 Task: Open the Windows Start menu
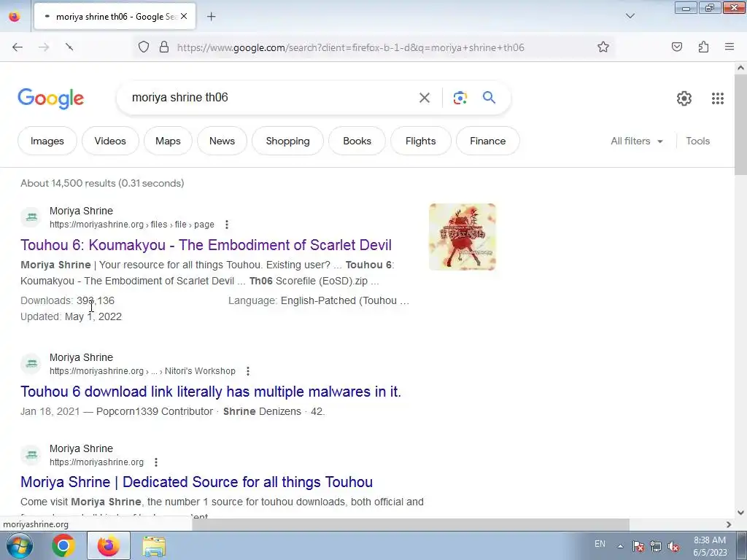click(19, 545)
